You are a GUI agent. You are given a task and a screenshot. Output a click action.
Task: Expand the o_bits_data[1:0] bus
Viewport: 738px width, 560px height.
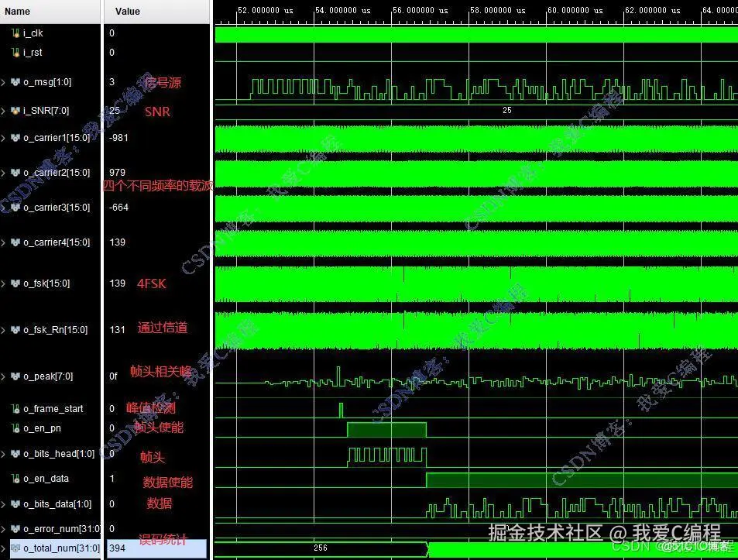(x=4, y=505)
